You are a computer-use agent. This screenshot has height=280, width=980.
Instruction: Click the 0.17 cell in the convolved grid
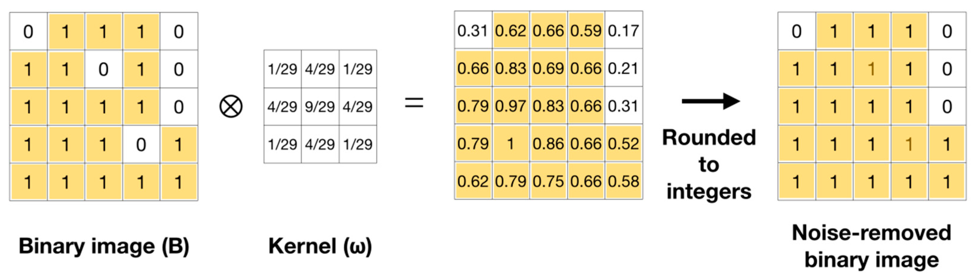tap(623, 31)
